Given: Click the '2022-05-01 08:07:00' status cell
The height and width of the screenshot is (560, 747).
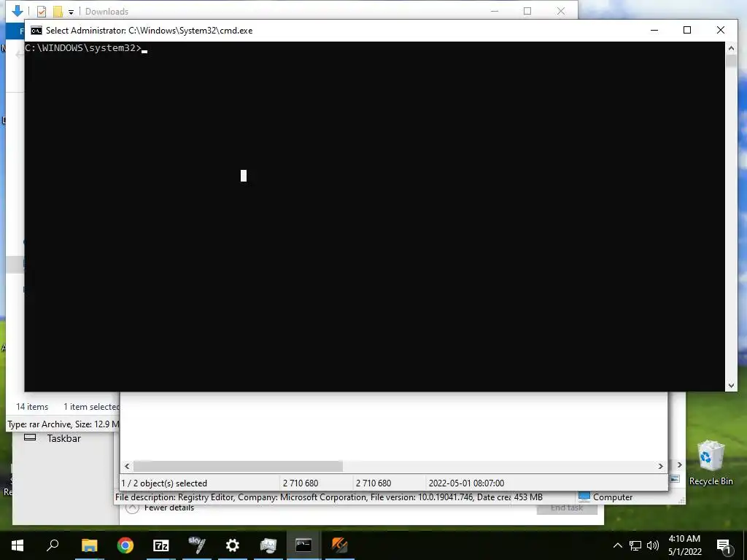Looking at the screenshot, I should tap(466, 483).
